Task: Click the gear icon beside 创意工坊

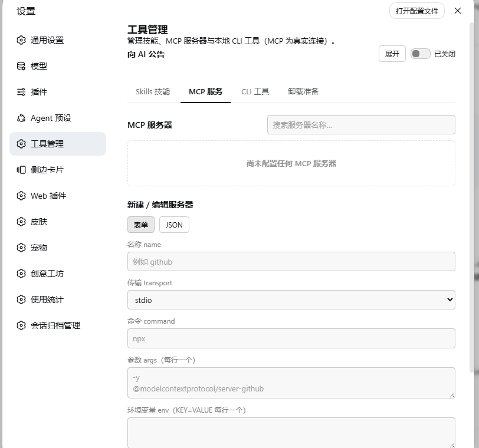Action: 21,274
